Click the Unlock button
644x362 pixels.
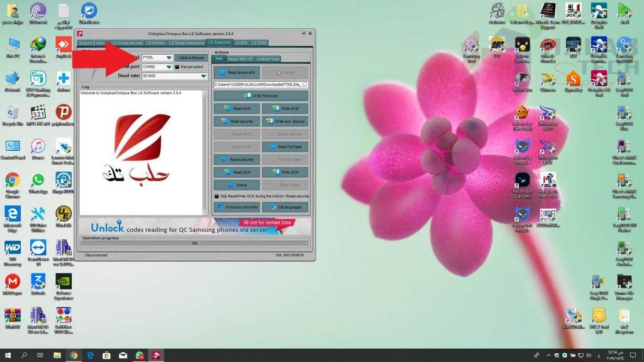click(236, 185)
